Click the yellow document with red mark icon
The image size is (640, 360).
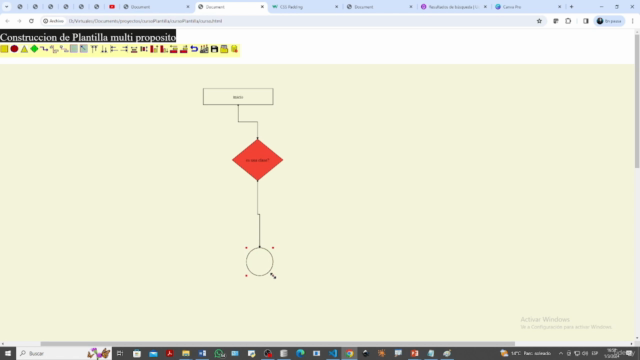234,49
